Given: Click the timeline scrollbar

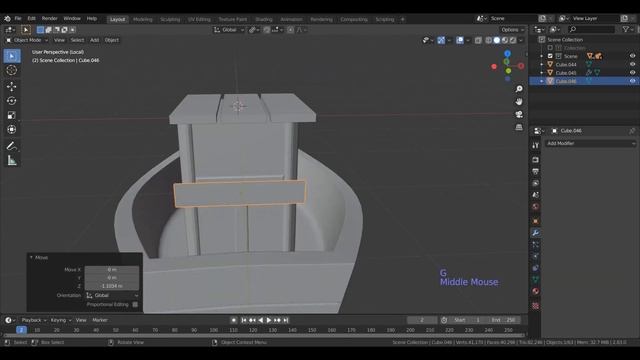Looking at the screenshot, I should point(264,336).
